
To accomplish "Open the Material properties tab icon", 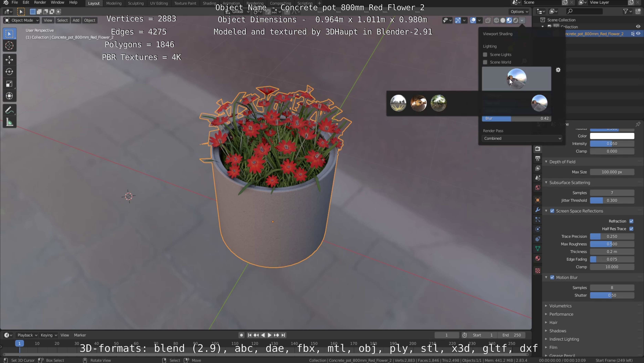I will 538,258.
